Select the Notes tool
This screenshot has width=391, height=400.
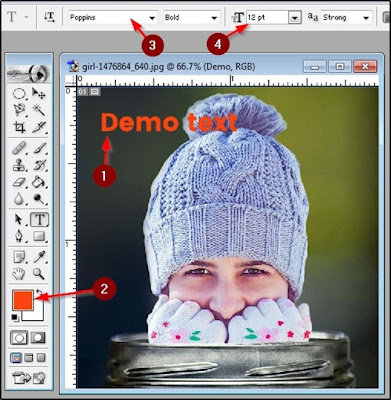[19, 257]
